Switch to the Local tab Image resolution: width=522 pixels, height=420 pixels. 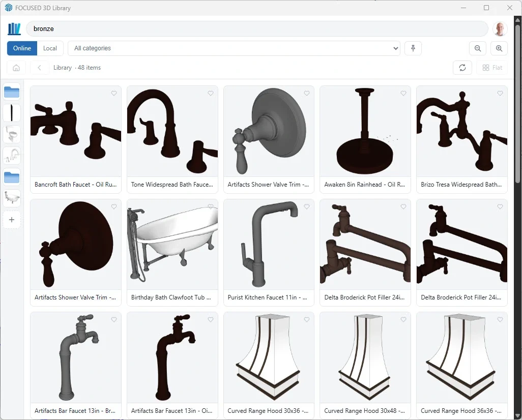pos(50,48)
